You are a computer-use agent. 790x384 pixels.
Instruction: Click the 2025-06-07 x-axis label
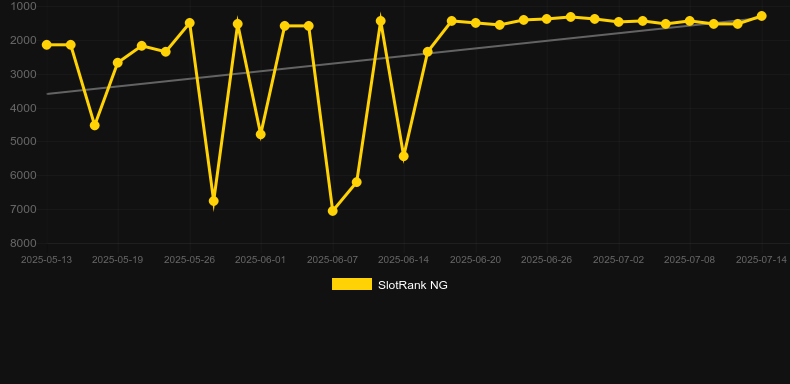tap(333, 260)
